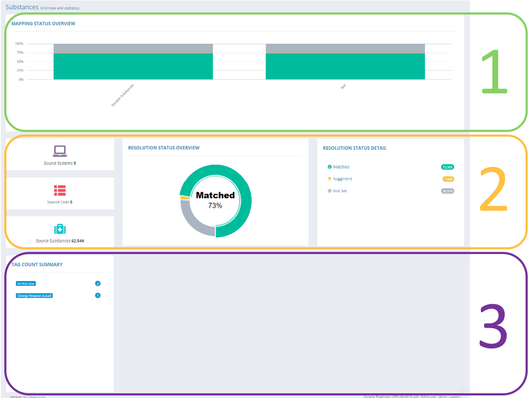The height and width of the screenshot is (398, 532).
Task: Click the Not Set gear icon
Action: (329, 191)
